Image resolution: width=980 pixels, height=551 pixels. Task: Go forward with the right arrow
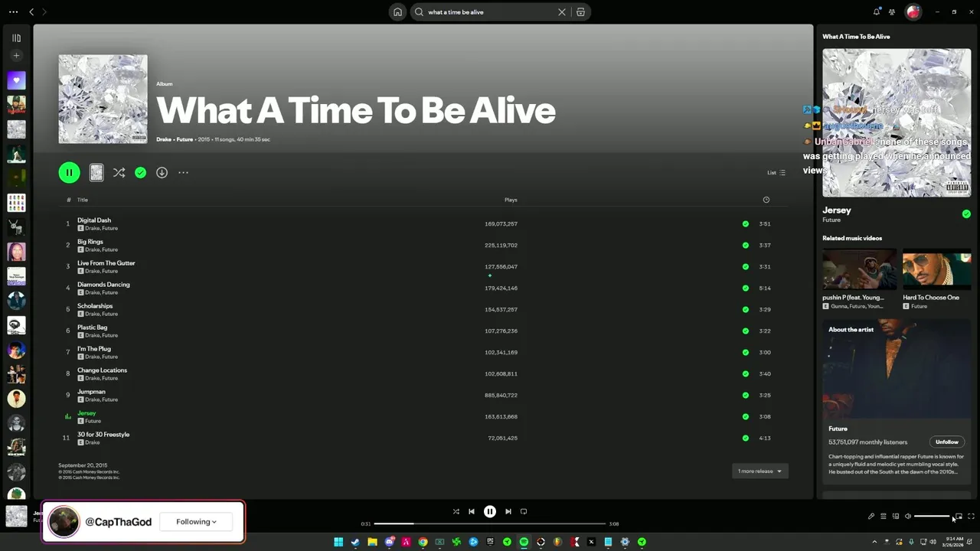coord(44,12)
